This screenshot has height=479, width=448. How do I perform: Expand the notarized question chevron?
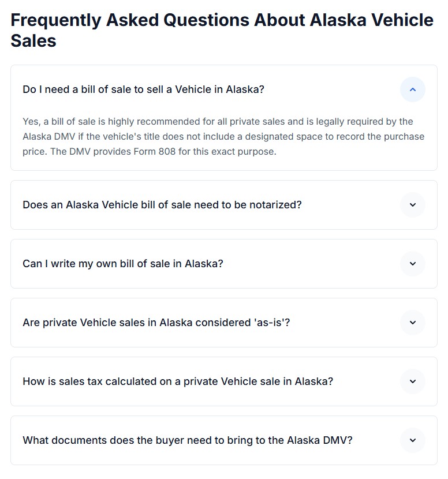click(x=412, y=205)
